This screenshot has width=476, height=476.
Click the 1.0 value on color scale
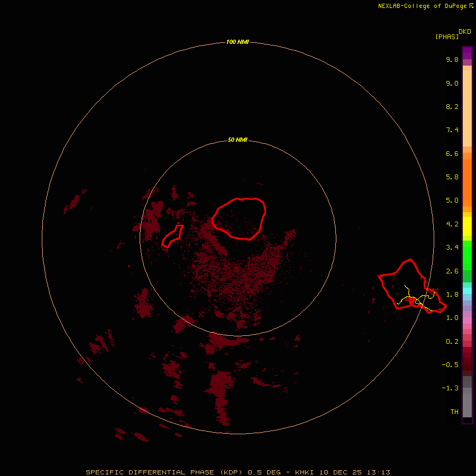pyautogui.click(x=452, y=318)
